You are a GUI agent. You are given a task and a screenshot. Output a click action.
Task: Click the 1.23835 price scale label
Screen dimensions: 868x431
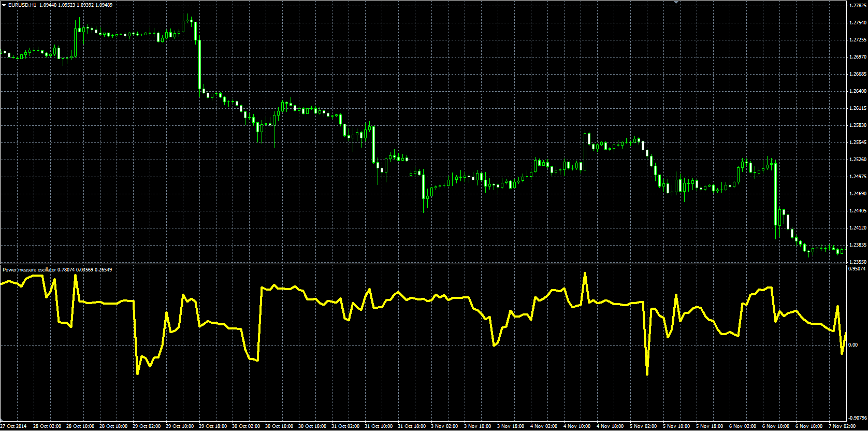coord(858,245)
